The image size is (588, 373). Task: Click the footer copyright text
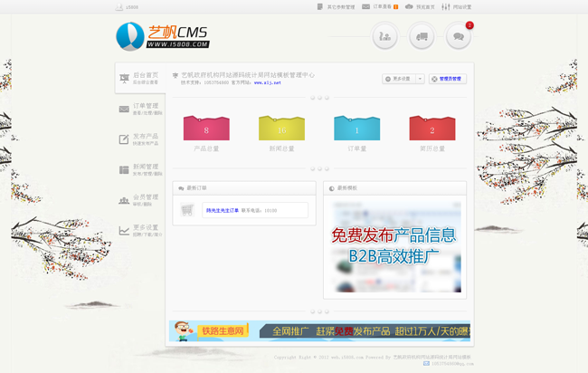[x=373, y=358]
